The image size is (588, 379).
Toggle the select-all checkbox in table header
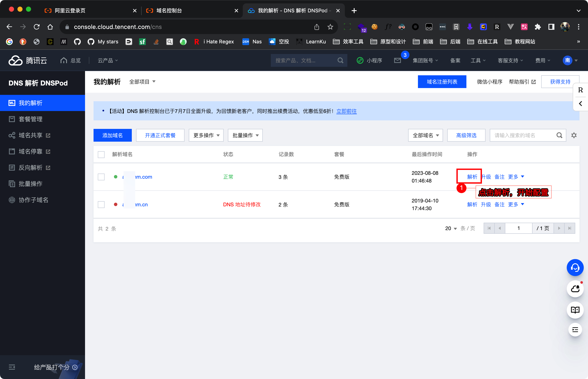pos(101,154)
